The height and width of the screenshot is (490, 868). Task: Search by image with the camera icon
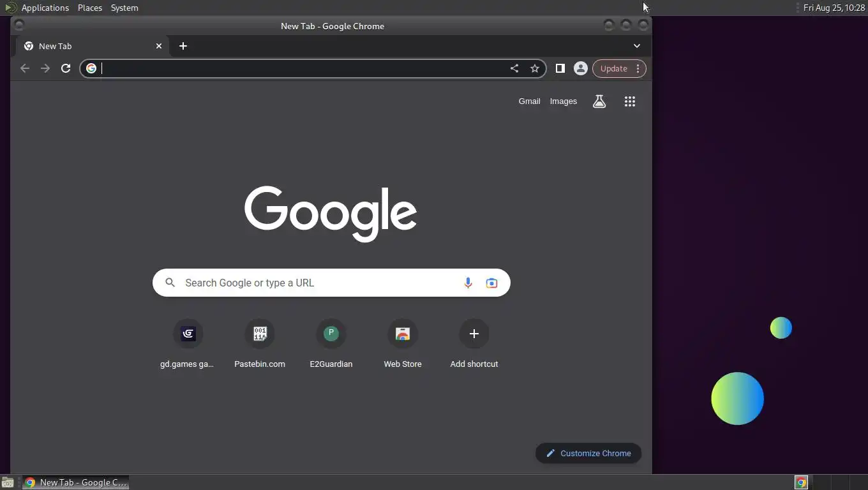pyautogui.click(x=491, y=283)
